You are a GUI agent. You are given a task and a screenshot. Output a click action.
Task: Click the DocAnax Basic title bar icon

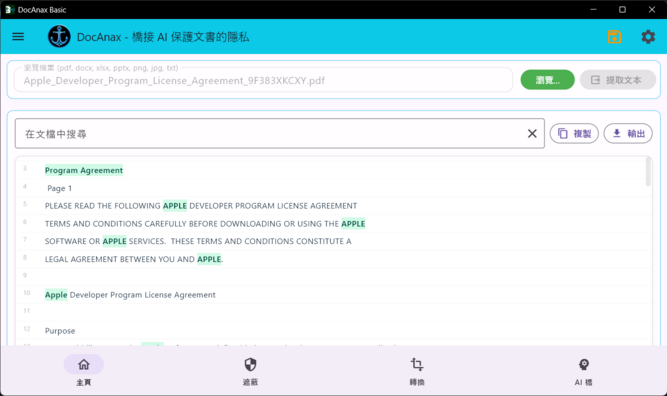click(x=9, y=9)
